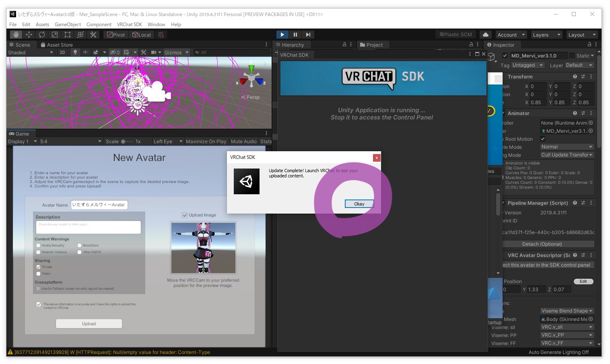The height and width of the screenshot is (364, 610).
Task: Select the Rect transform tool
Action: pos(68,35)
